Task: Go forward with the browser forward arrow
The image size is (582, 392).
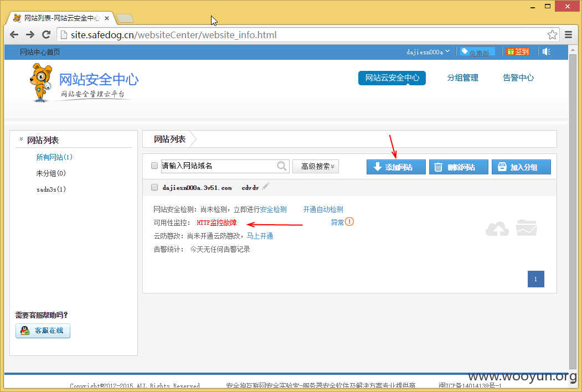Action: pos(30,35)
